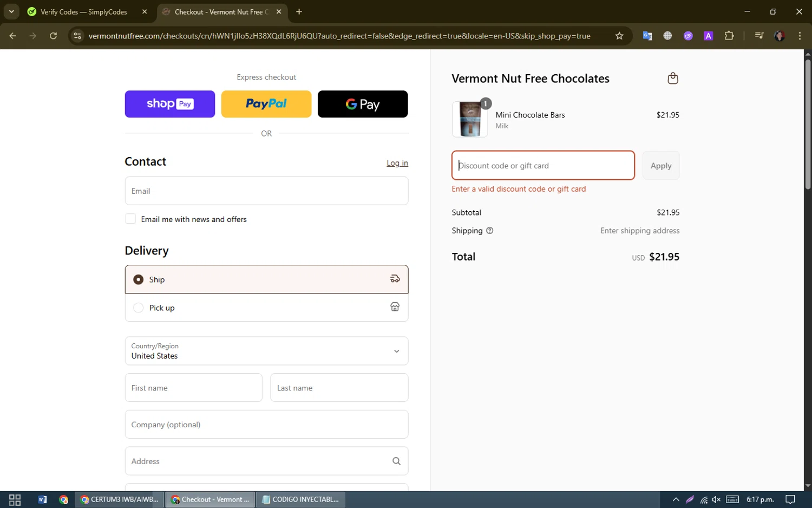
Task: Open Windows Start menu
Action: pos(15,499)
